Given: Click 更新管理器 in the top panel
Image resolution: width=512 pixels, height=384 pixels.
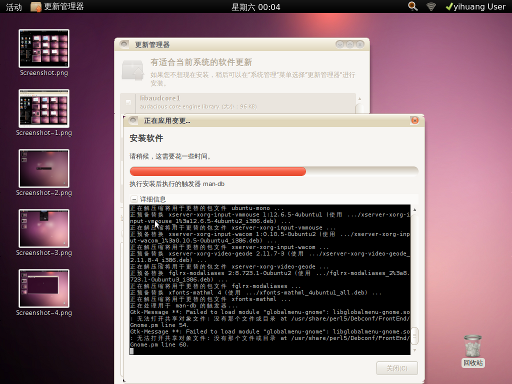Looking at the screenshot, I should (x=57, y=7).
